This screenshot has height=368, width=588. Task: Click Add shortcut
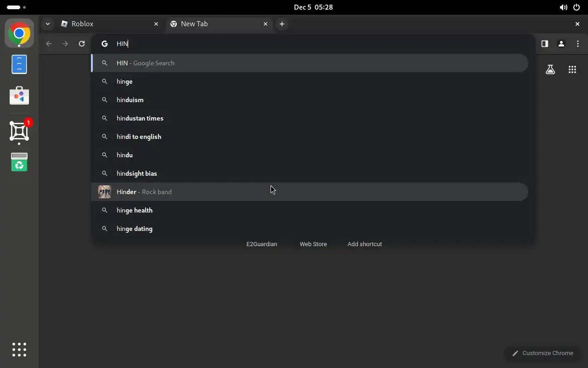tap(365, 244)
